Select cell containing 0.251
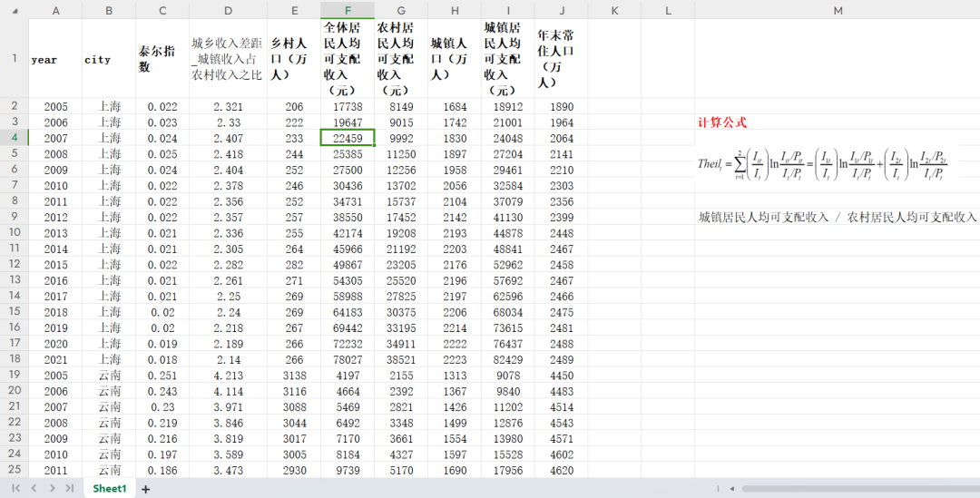The height and width of the screenshot is (498, 980). pyautogui.click(x=162, y=375)
